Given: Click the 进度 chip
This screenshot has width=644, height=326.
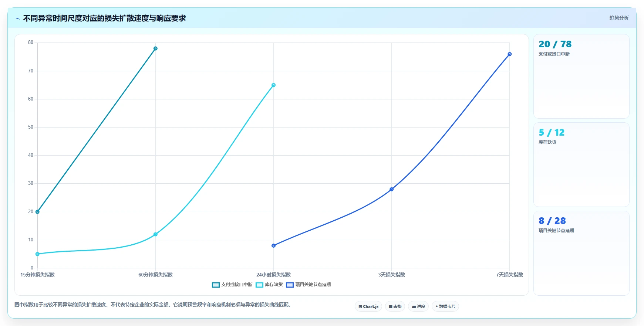Looking at the screenshot, I should [418, 306].
